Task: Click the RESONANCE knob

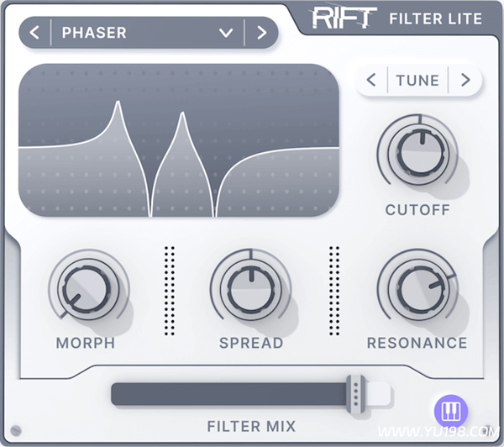Action: tap(420, 288)
